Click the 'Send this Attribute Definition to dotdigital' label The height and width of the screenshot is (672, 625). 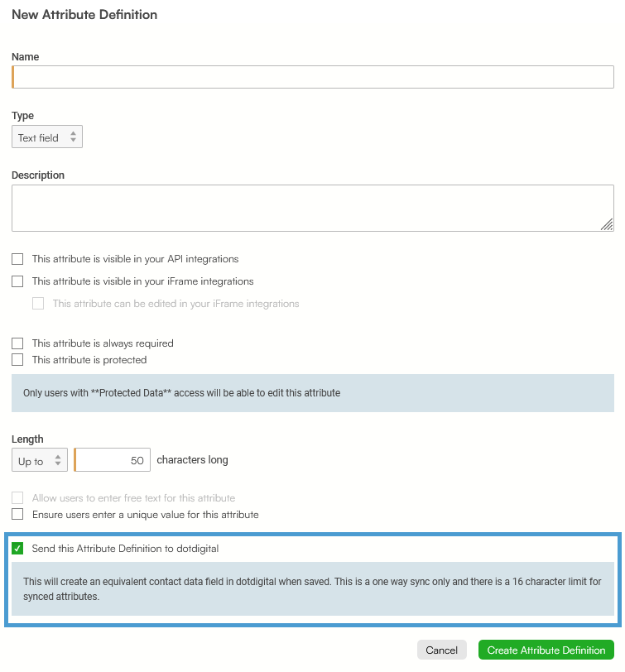125,549
